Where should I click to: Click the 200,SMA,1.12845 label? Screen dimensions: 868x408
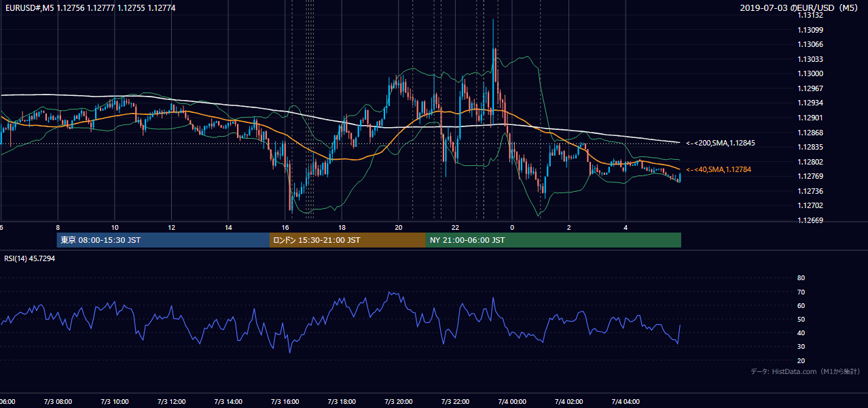coord(721,143)
